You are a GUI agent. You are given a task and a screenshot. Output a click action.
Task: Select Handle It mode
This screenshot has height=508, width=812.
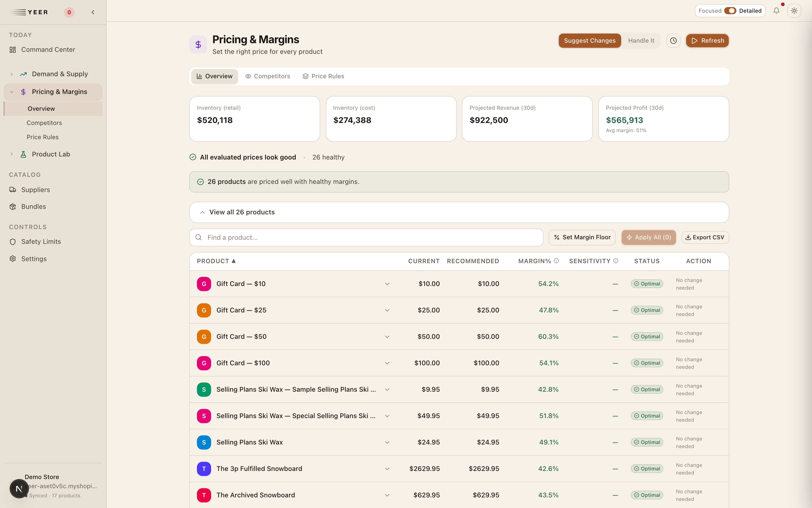[641, 41]
